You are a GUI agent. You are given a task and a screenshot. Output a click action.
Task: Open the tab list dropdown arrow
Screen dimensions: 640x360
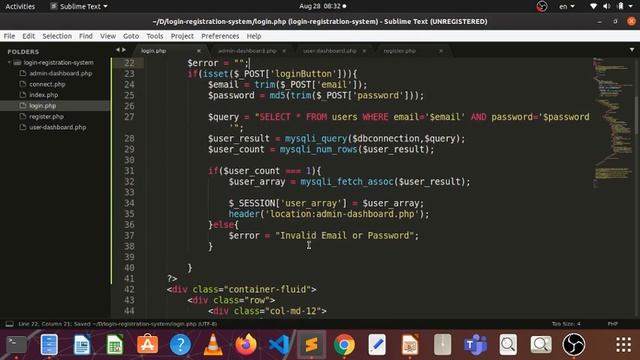point(632,50)
